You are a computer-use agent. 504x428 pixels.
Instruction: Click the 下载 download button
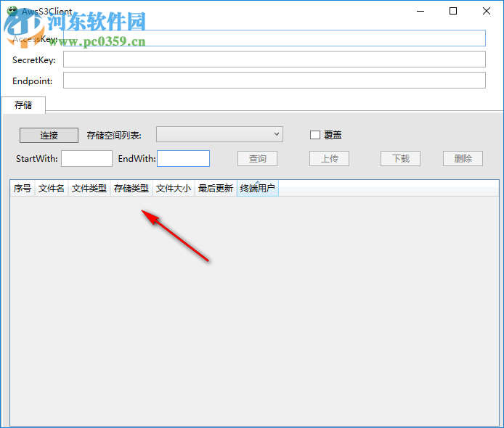click(400, 159)
